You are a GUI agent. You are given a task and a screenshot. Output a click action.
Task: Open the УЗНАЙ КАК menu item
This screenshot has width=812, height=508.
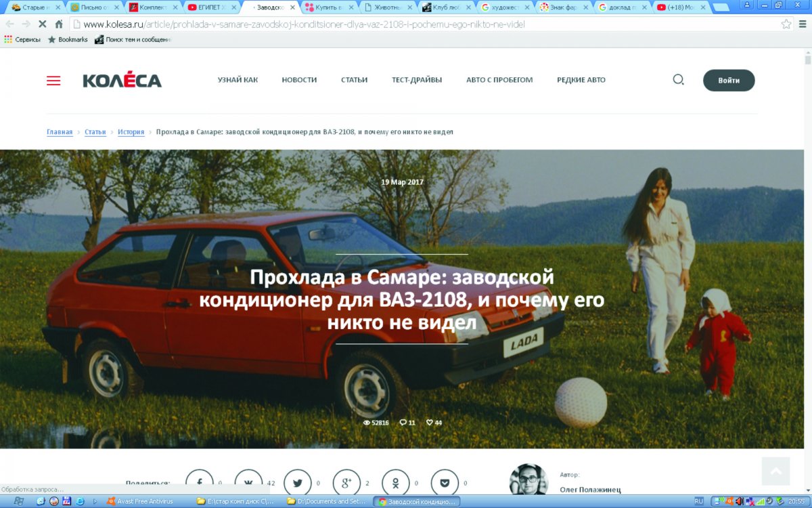[238, 80]
